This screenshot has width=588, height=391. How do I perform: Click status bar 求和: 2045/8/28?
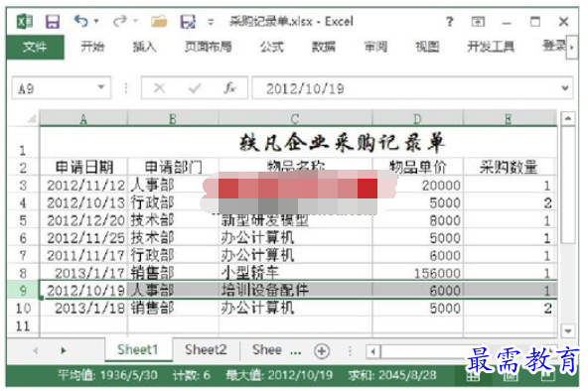coord(392,375)
